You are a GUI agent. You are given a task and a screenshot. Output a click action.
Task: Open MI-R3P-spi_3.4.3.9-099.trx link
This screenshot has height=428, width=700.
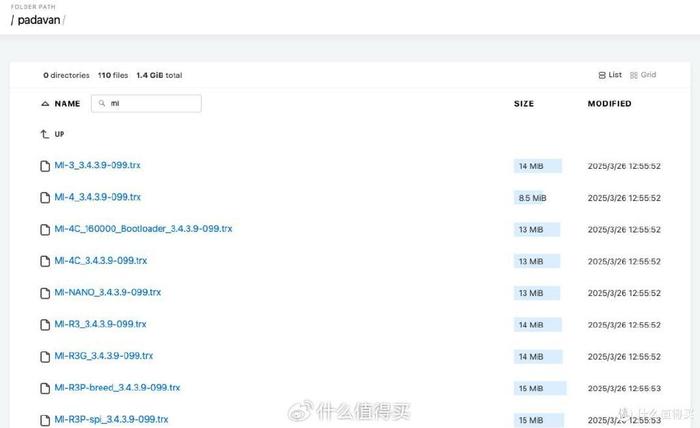pyautogui.click(x=111, y=419)
